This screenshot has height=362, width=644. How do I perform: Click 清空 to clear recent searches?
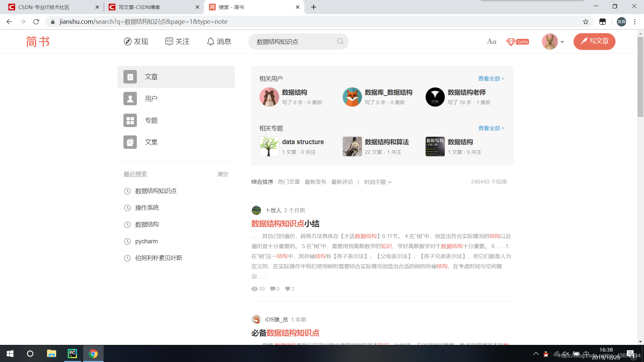[x=222, y=174]
